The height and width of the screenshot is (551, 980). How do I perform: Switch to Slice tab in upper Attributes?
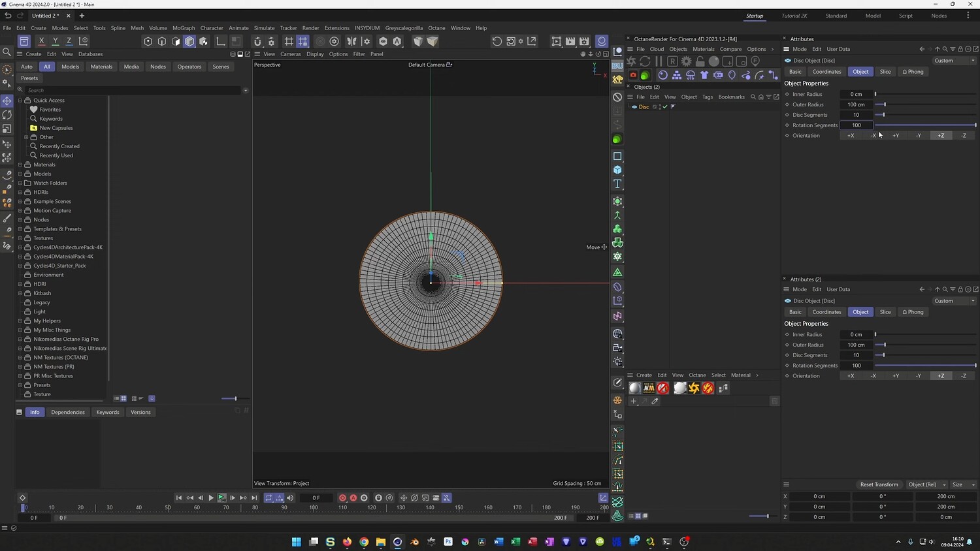[885, 72]
